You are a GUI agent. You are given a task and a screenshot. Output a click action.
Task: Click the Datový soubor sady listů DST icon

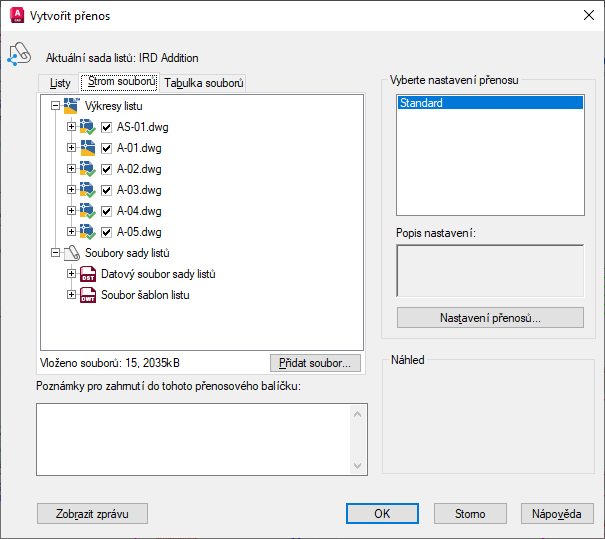pyautogui.click(x=88, y=274)
